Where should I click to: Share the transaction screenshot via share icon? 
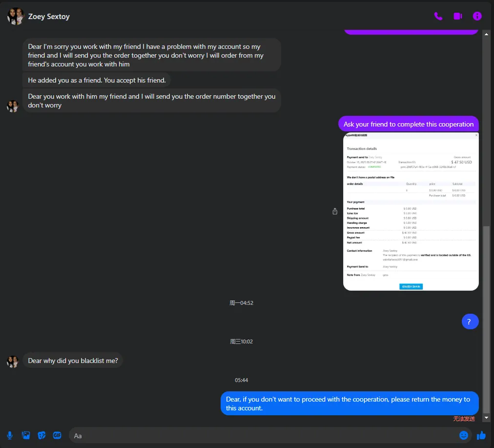tap(335, 211)
